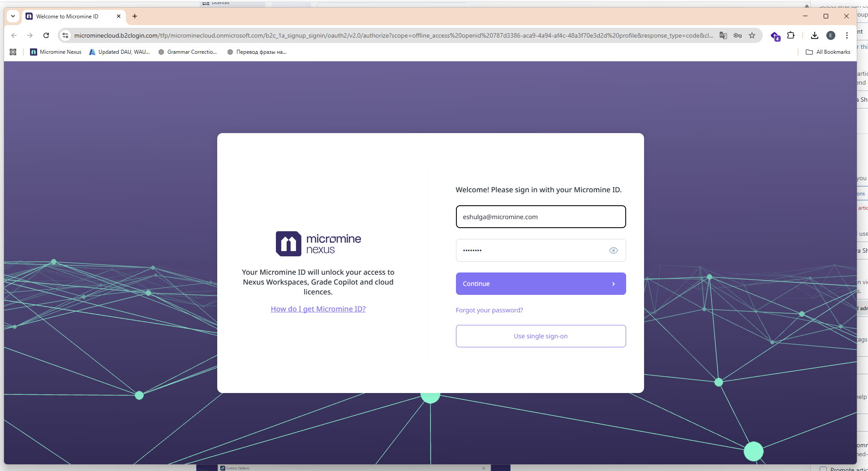The image size is (868, 471).
Task: Click the forward navigation arrow
Action: pos(30,35)
